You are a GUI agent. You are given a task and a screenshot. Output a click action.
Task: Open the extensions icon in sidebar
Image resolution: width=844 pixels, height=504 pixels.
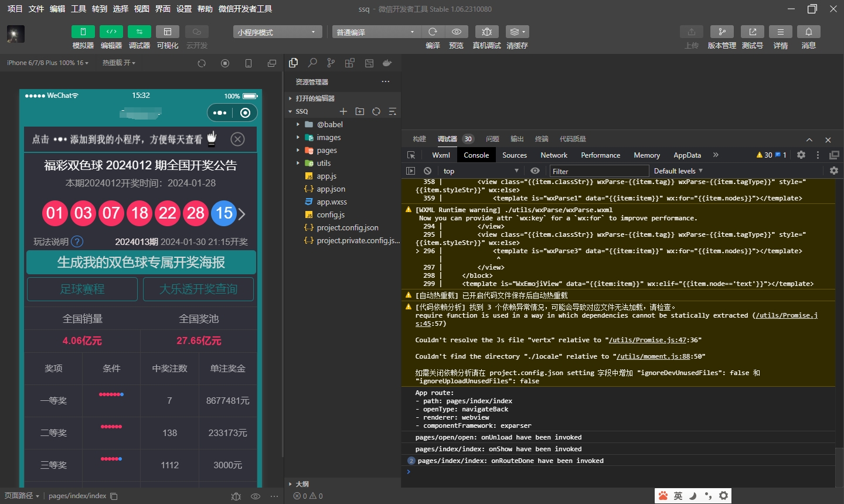point(350,63)
